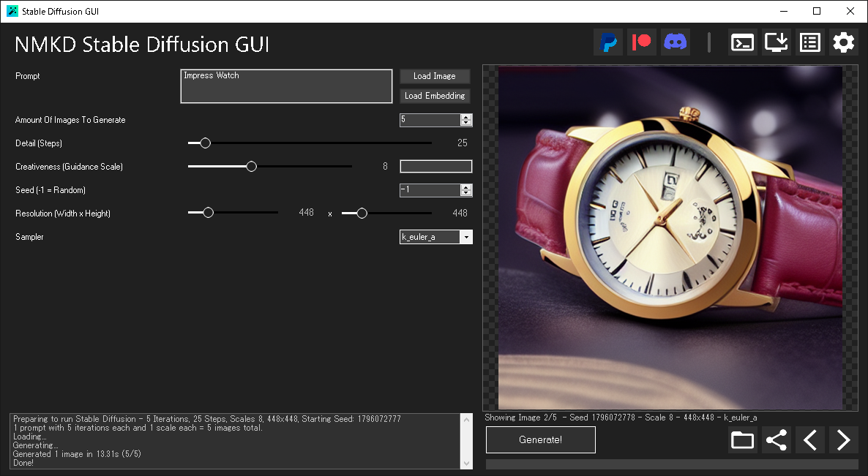Increment the Seed value with the up arrow

pos(467,187)
